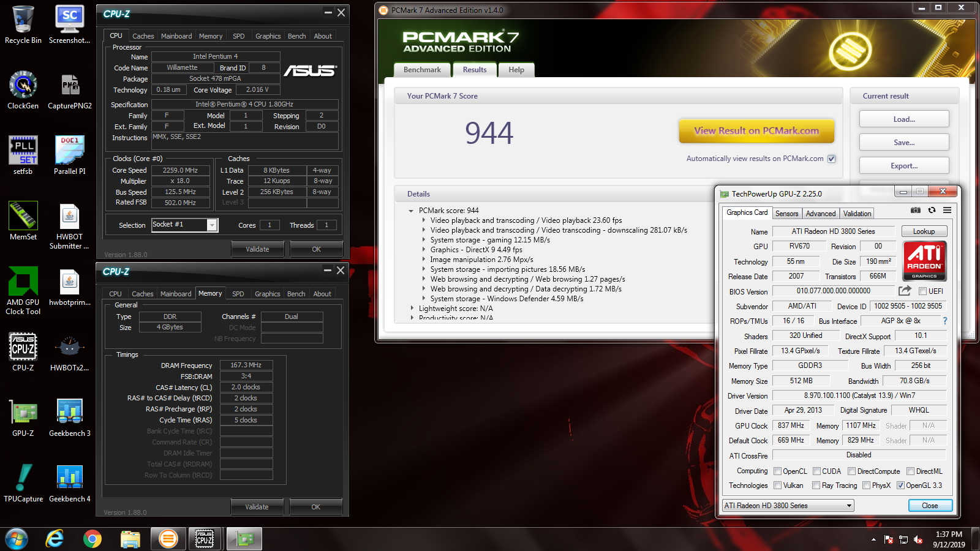The image size is (980, 551).
Task: Collapse the PCMark score: 944 tree node
Action: pyautogui.click(x=411, y=211)
